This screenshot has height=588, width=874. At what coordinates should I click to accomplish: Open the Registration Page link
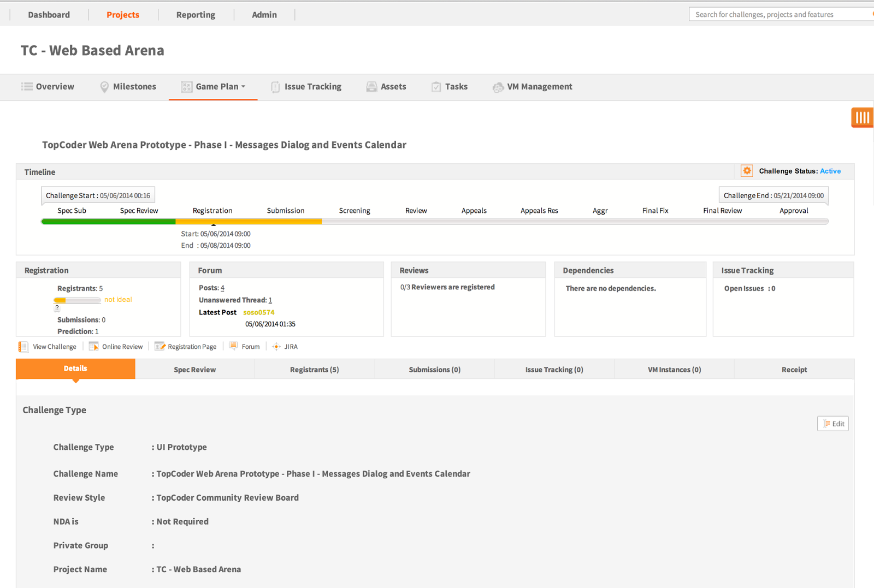point(192,347)
